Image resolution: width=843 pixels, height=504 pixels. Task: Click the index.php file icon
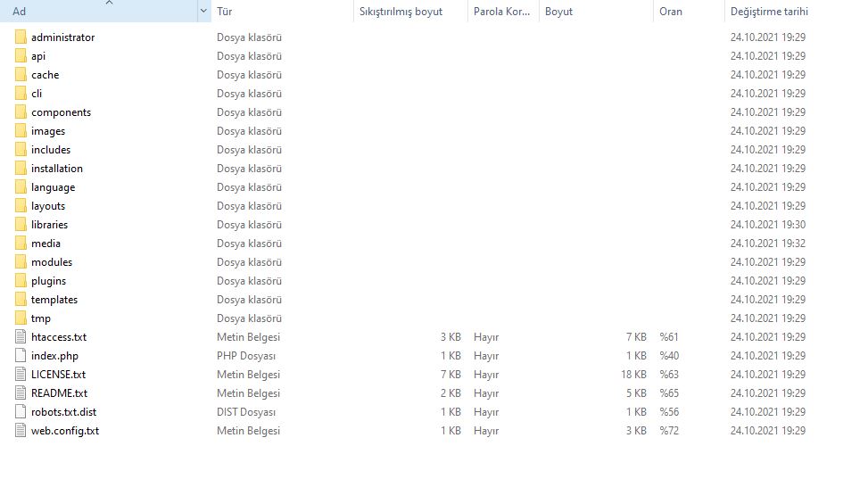click(21, 356)
